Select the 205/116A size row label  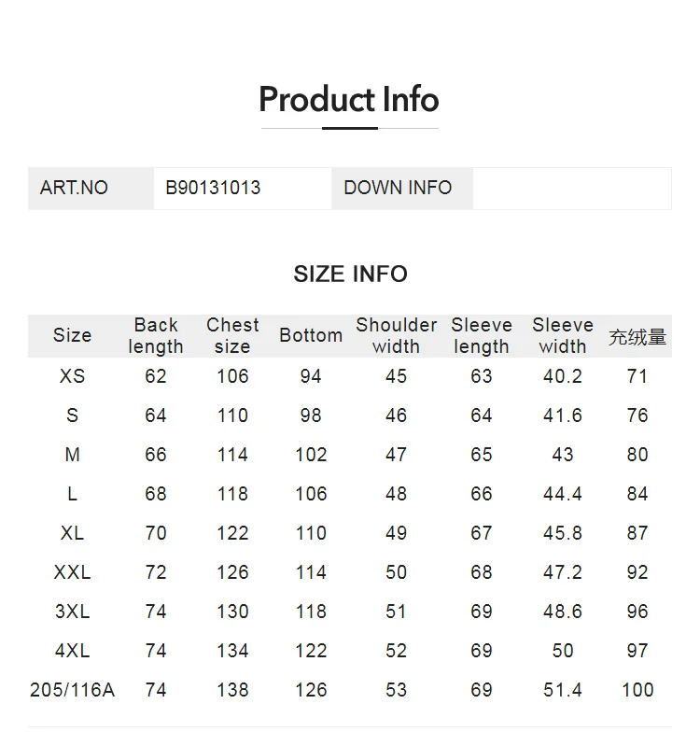(72, 690)
